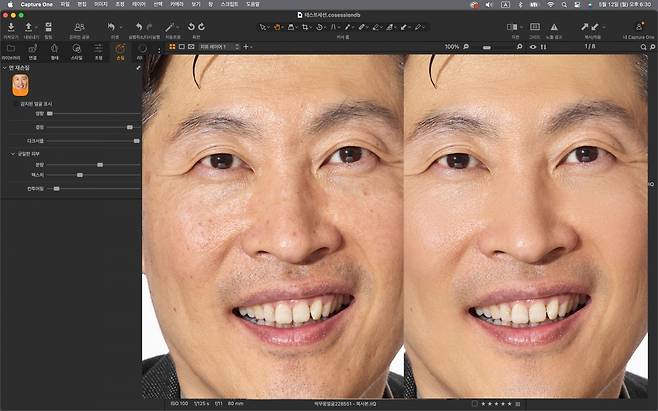This screenshot has width=658, height=411.
Task: Click the Dark Circles slider handle
Action: pos(136,141)
